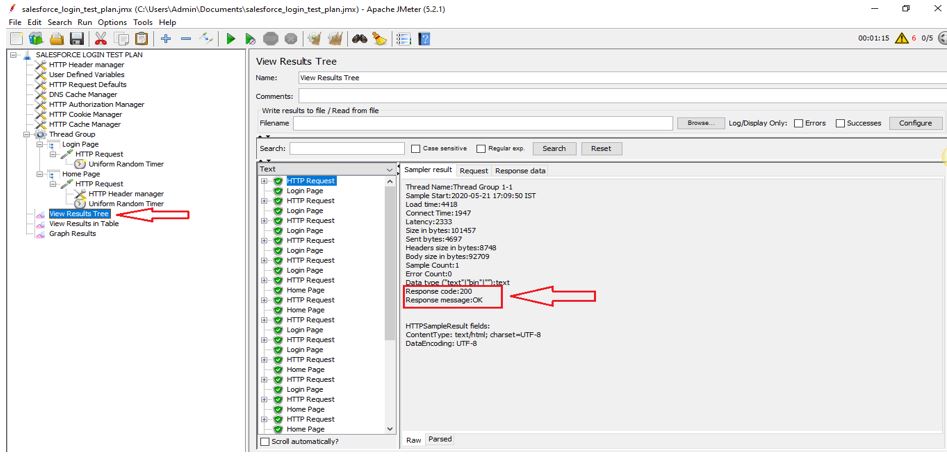Open Help with the question mark icon

tap(424, 39)
